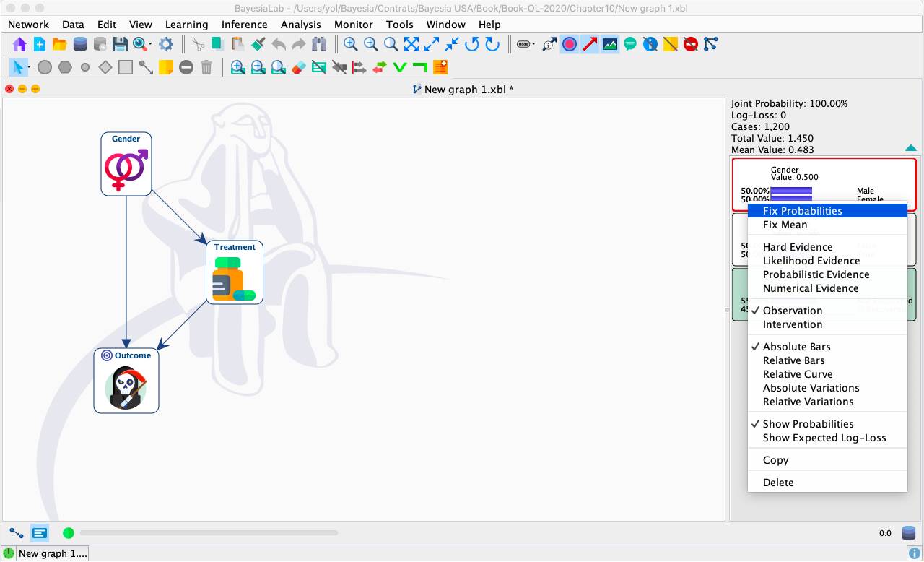Screen dimensions: 924x562
Task: Create a new graph with the blue plus-document icon
Action: point(40,44)
